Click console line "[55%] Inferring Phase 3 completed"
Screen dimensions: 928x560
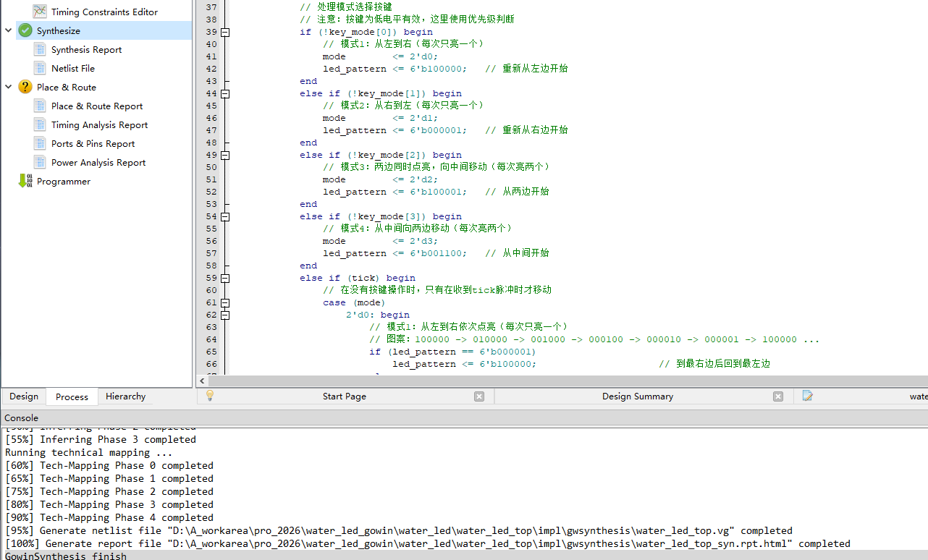coord(101,439)
